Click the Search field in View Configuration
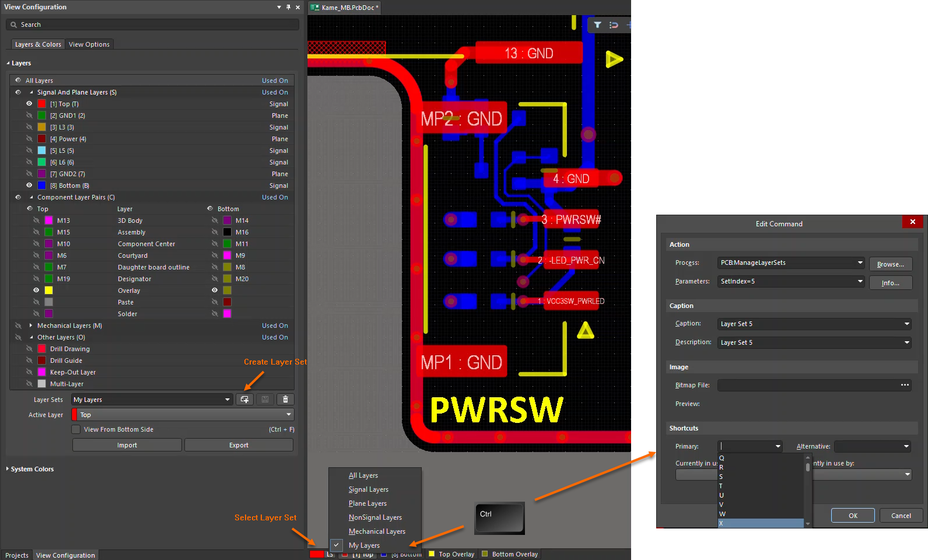The height and width of the screenshot is (560, 928). click(153, 24)
